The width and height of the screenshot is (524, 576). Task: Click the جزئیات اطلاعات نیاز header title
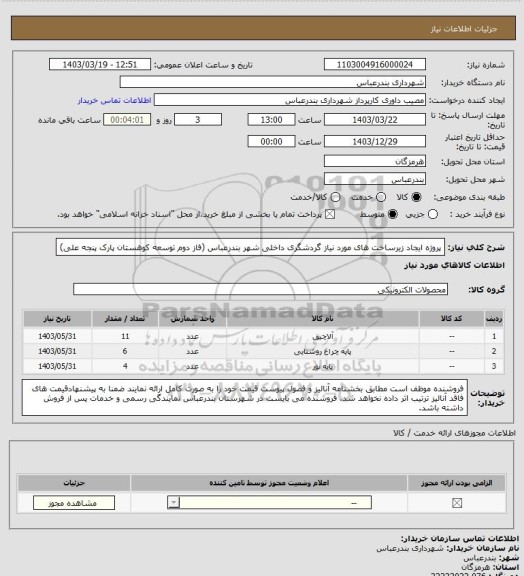click(x=464, y=29)
